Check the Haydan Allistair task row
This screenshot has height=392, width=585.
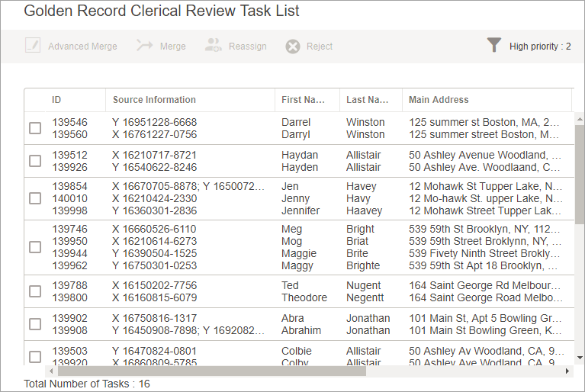pyautogui.click(x=35, y=161)
